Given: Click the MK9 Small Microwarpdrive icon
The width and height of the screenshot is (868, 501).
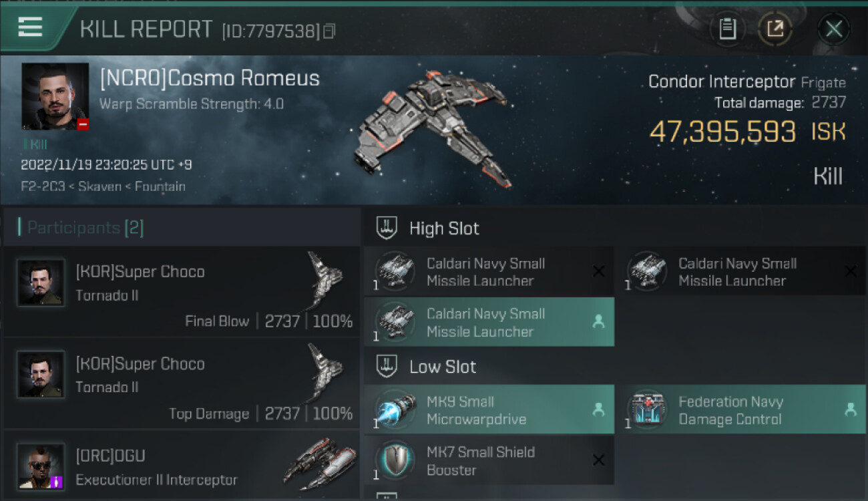Looking at the screenshot, I should [395, 409].
